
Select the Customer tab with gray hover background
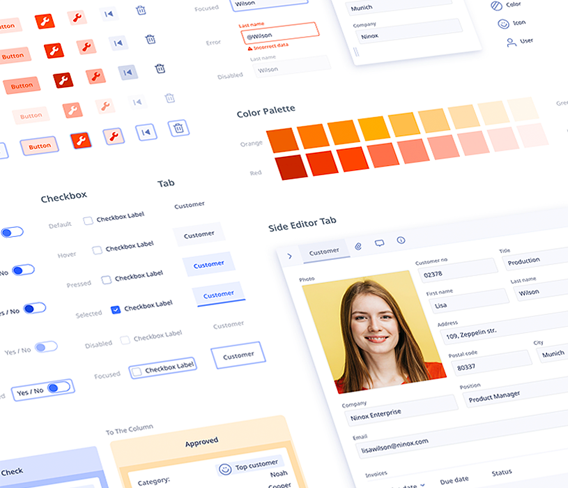pos(199,235)
